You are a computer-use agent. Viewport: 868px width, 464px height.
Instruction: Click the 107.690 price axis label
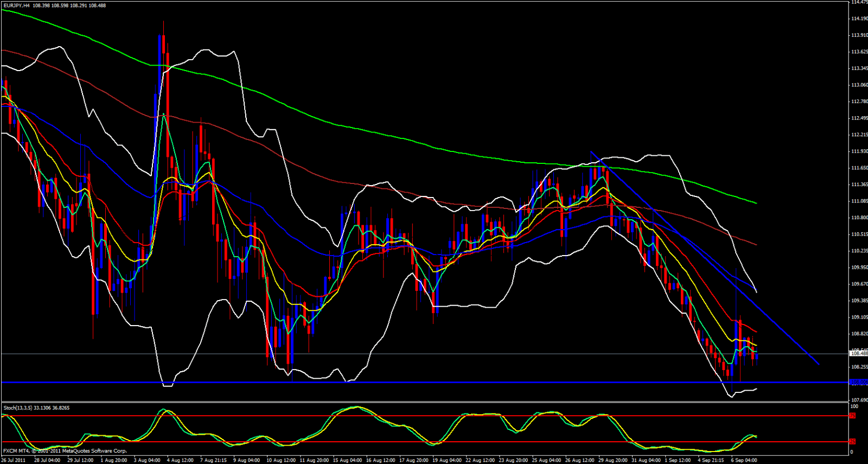(859, 400)
